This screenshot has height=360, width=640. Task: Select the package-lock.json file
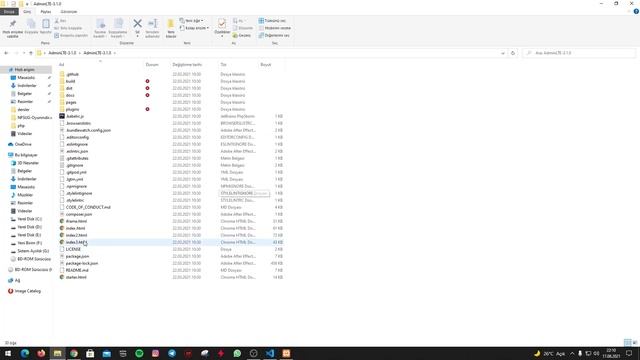pos(82,263)
